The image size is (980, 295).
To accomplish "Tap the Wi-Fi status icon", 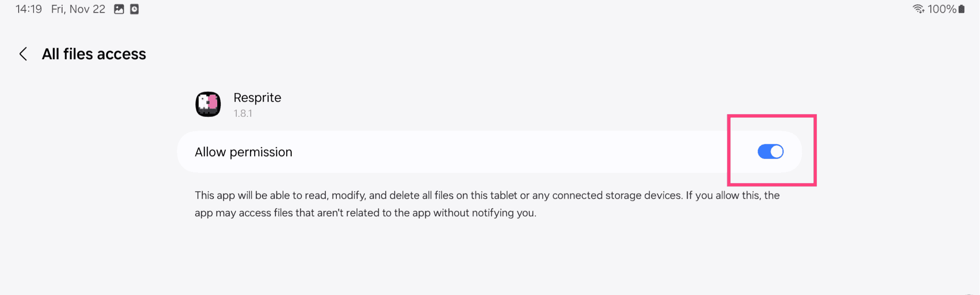I will (918, 9).
